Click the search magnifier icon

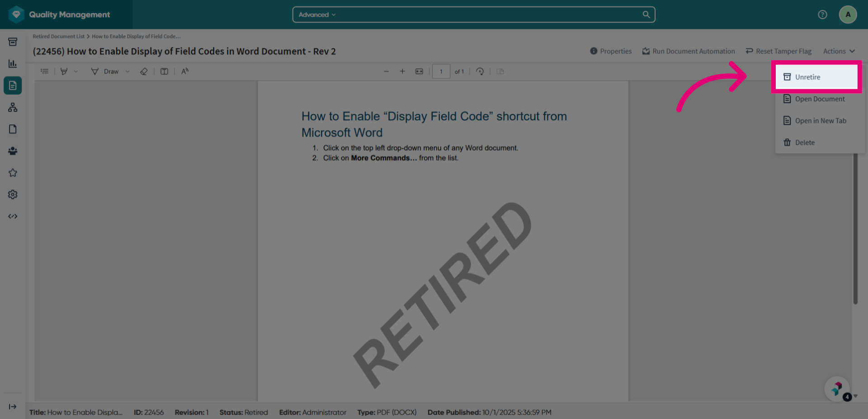[x=646, y=14]
